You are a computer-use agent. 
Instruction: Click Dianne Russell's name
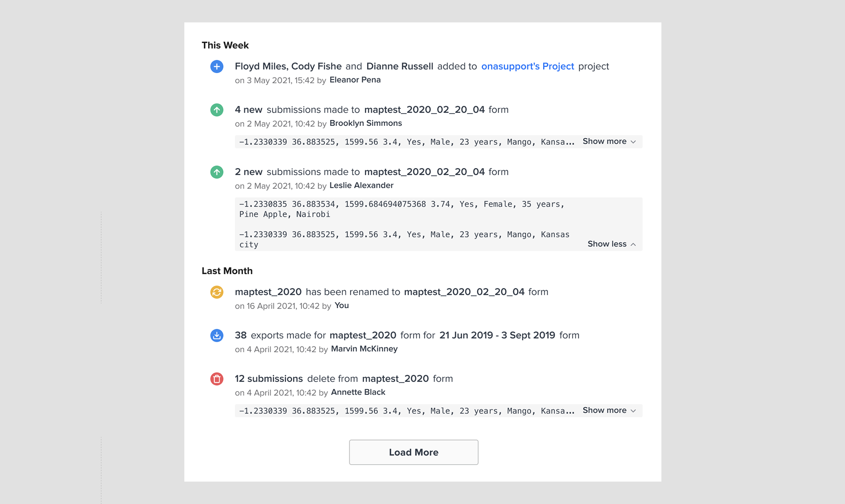click(x=400, y=66)
